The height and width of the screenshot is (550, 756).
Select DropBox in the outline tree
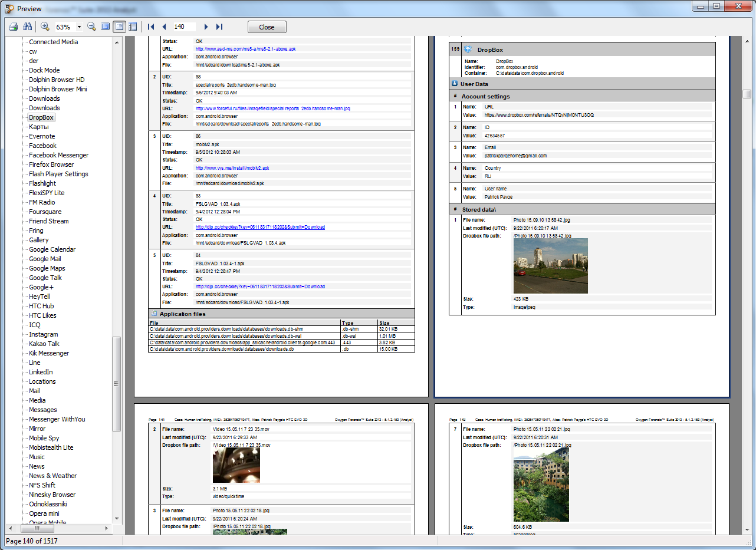pyautogui.click(x=41, y=117)
